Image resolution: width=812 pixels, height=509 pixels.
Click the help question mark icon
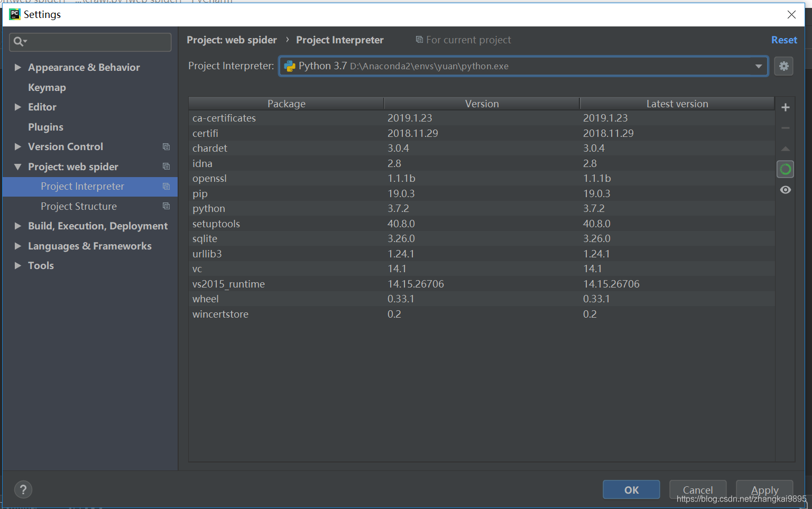point(23,489)
